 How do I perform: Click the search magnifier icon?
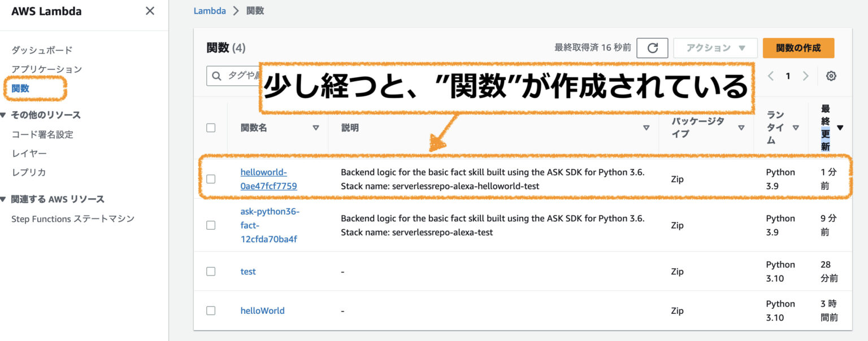(217, 76)
